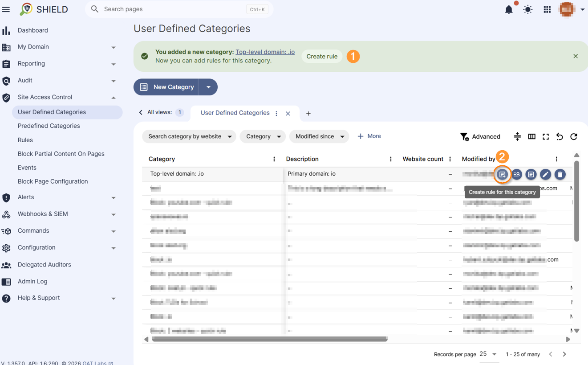Image resolution: width=588 pixels, height=365 pixels.
Task: Open Advanced filter settings
Action: click(480, 137)
